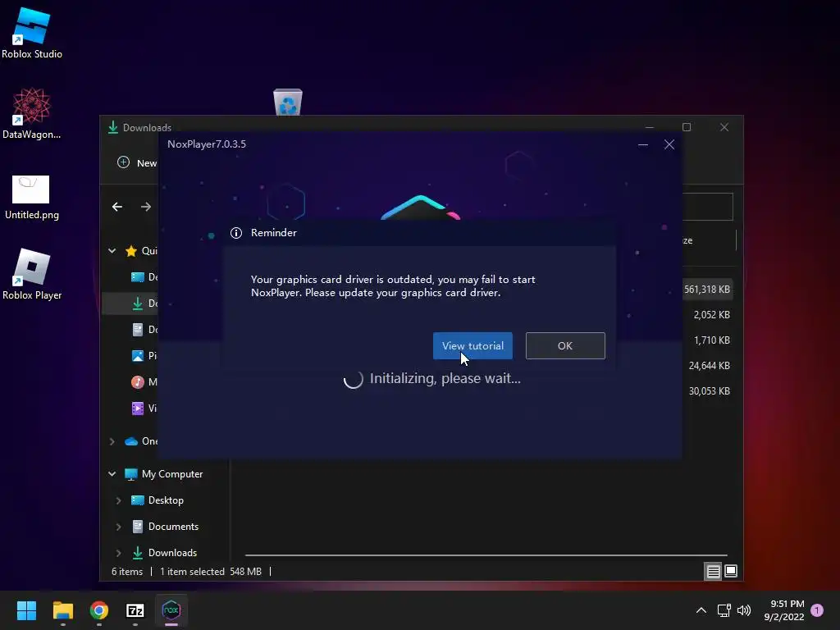
Task: Select the Desktop quick access entry icon
Action: tap(138, 277)
